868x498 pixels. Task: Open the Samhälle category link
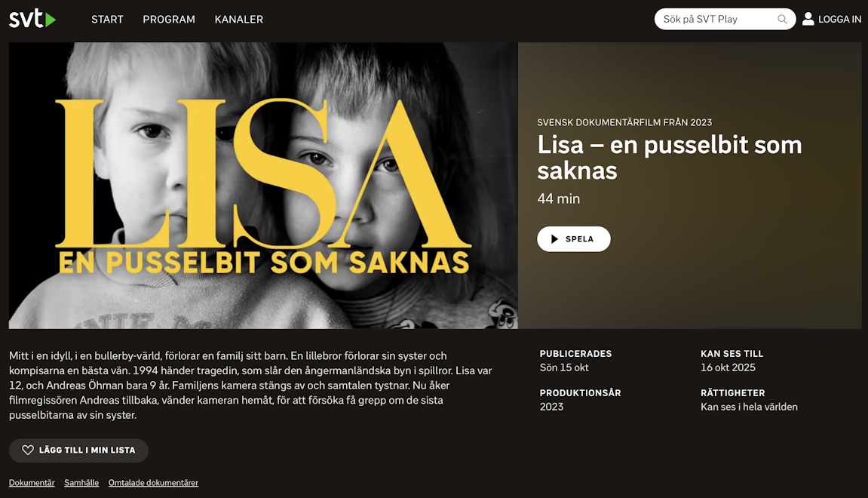[81, 483]
